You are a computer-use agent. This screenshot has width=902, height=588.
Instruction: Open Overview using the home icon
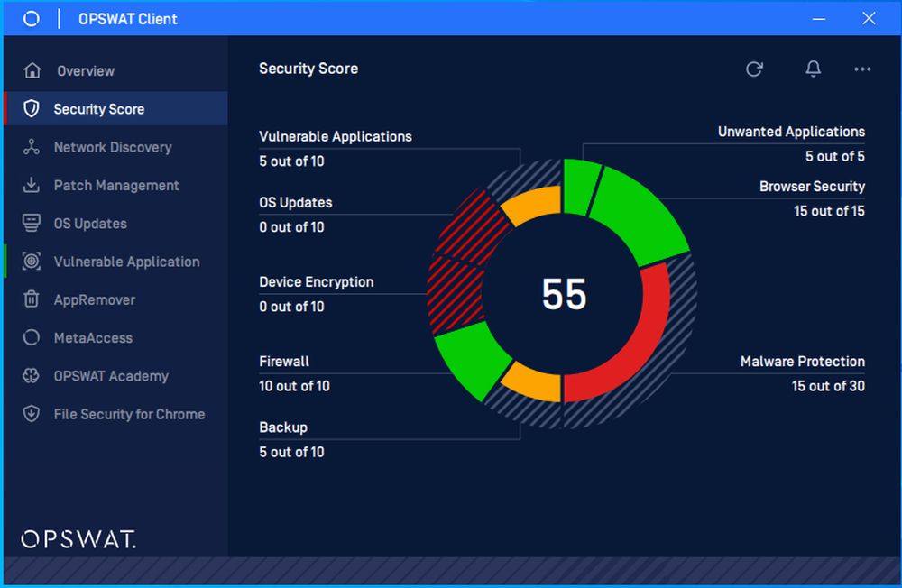pos(32,70)
